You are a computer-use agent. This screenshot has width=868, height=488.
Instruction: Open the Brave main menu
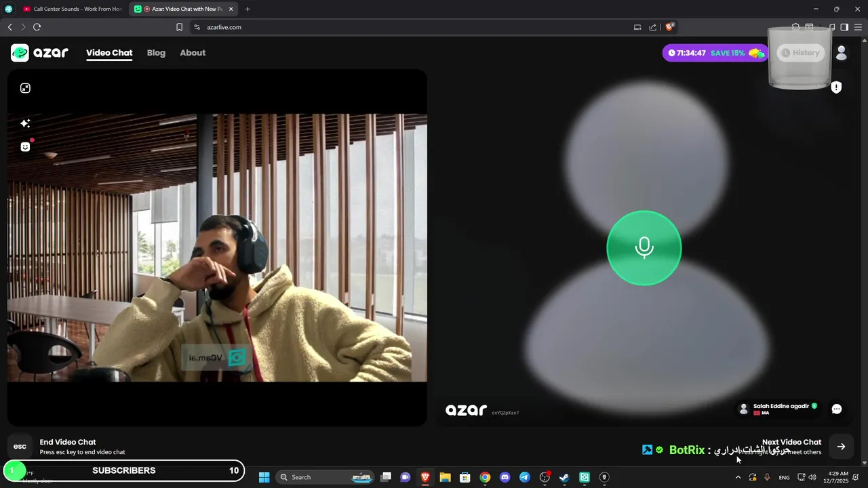858,27
